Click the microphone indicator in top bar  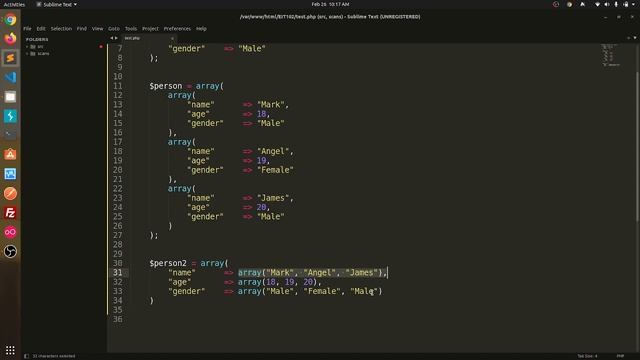pyautogui.click(x=616, y=4)
